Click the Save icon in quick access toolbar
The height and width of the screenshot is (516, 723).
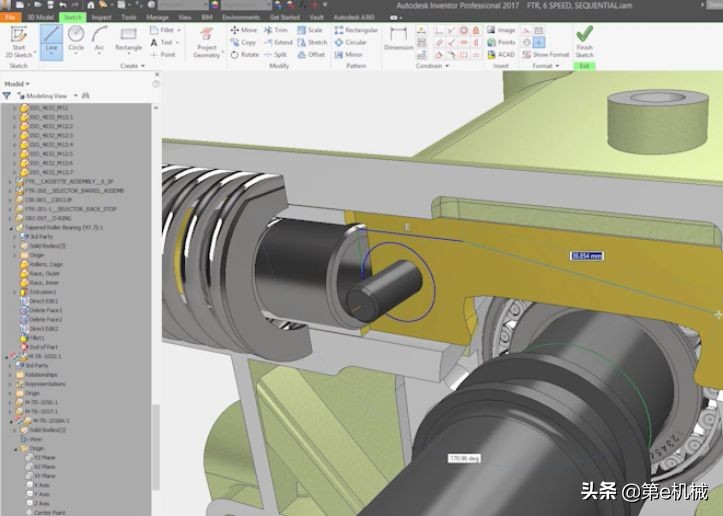[x=50, y=5]
